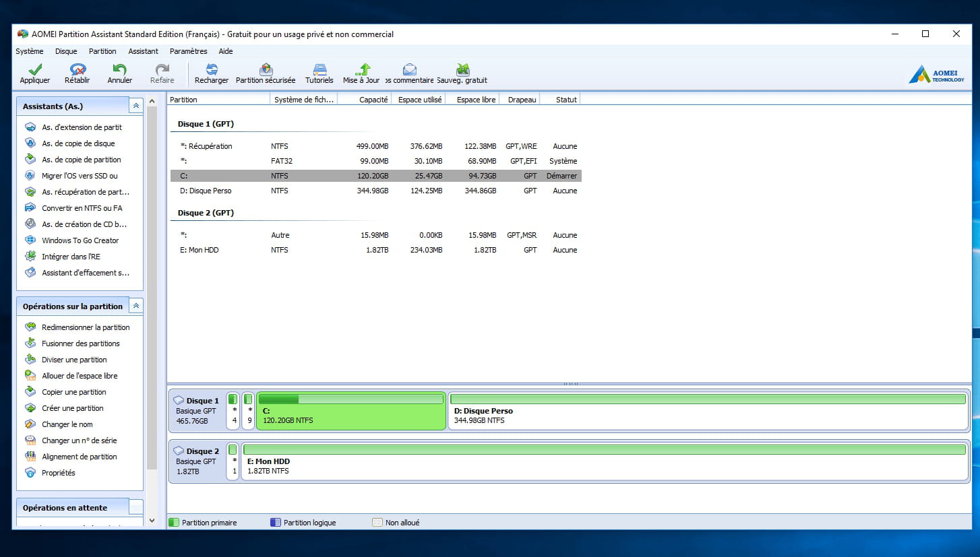980x557 pixels.
Task: Select the FAT32 EFI partition row
Action: [376, 161]
